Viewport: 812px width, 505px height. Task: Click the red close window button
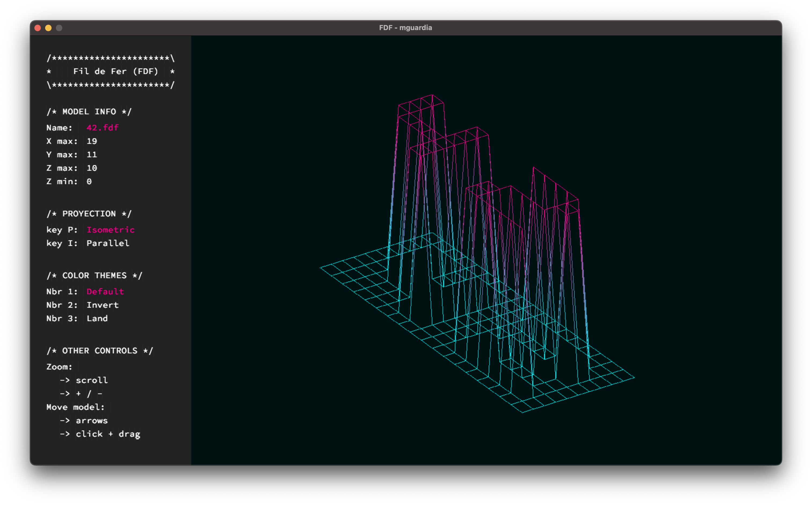[38, 28]
